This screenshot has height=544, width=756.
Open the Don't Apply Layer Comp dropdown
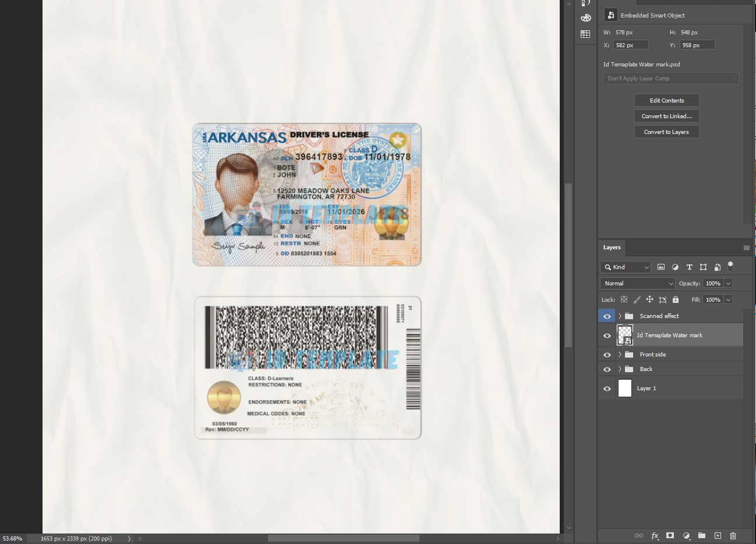671,78
